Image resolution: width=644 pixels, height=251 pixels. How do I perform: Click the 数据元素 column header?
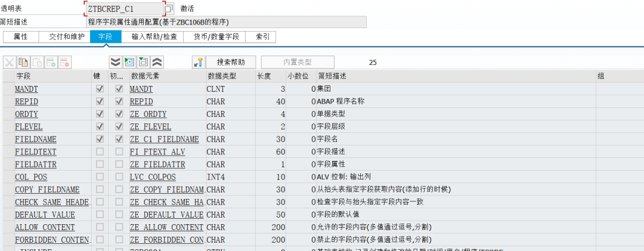point(168,76)
